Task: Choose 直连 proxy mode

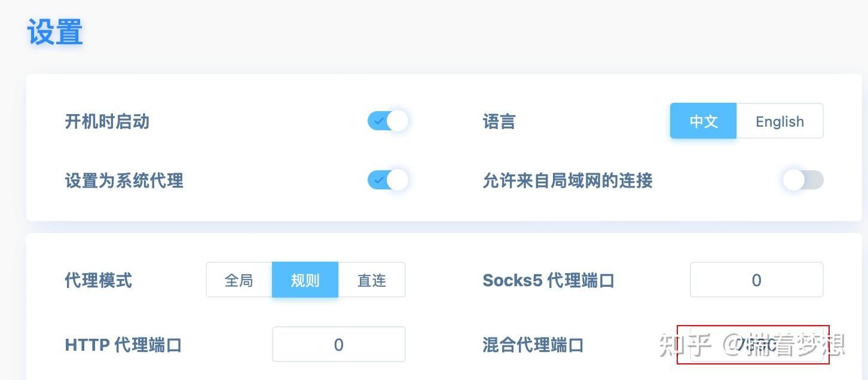Action: pos(372,280)
